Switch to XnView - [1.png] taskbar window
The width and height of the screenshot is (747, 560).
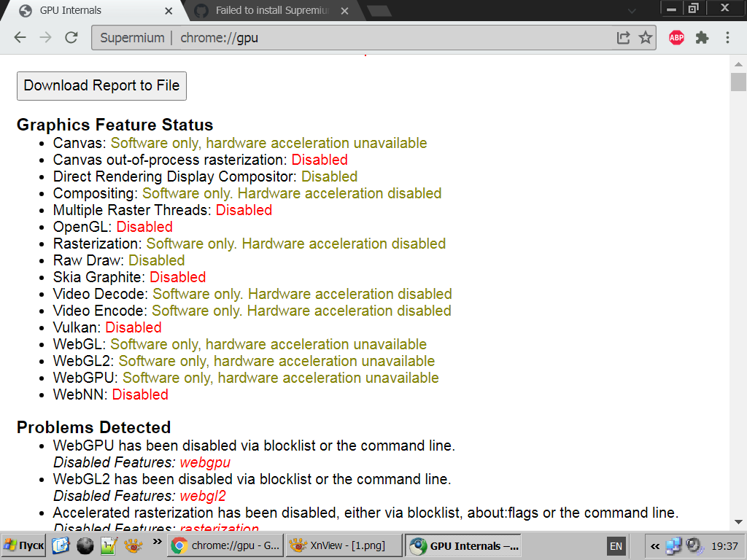click(344, 545)
